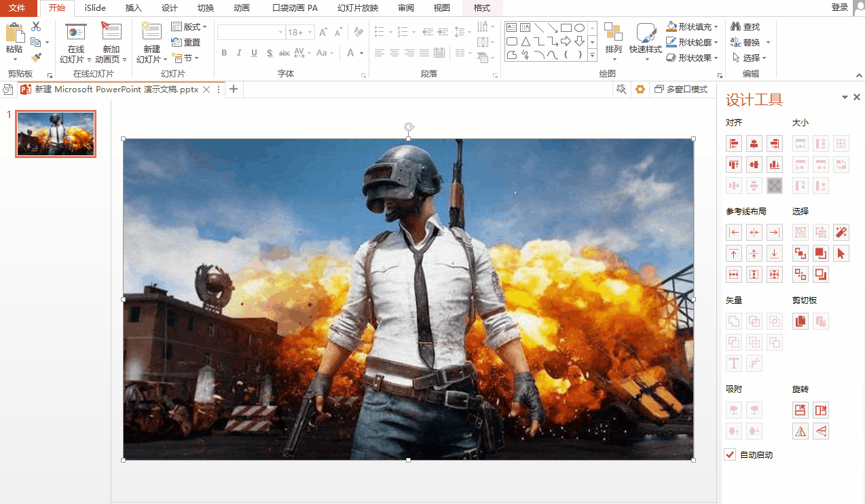Click the Paste clipboard icon
Viewport: 865px width, 504px height.
pyautogui.click(x=14, y=33)
